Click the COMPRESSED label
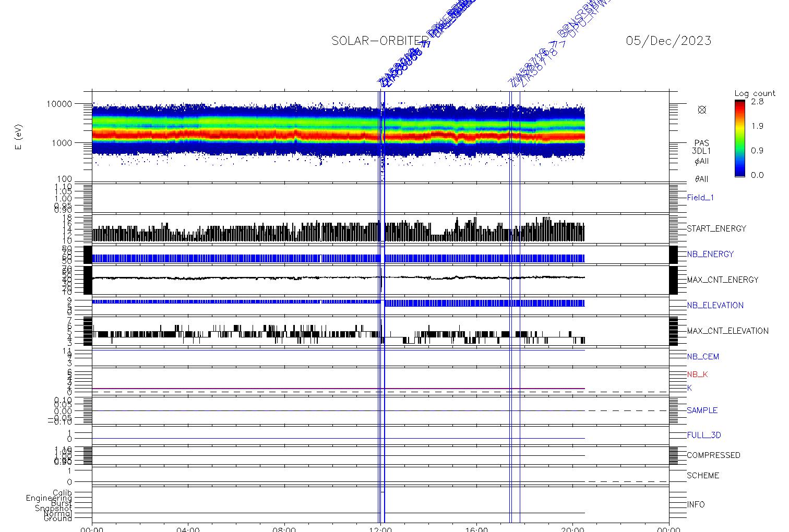Screen dimensions: 789x532 (x=713, y=455)
